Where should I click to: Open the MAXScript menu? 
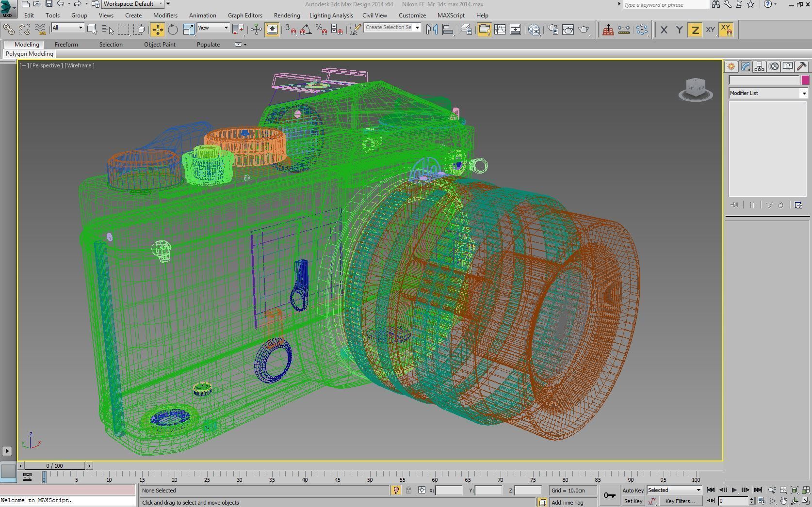(451, 16)
